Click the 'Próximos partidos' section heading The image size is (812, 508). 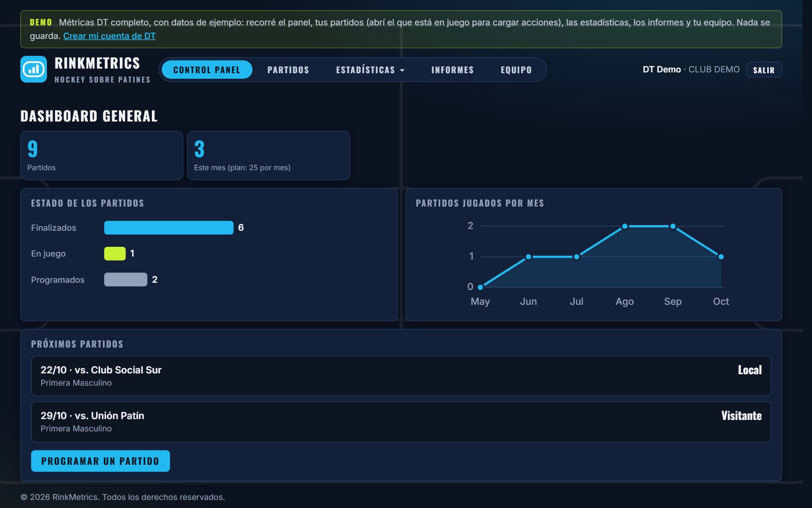(77, 344)
